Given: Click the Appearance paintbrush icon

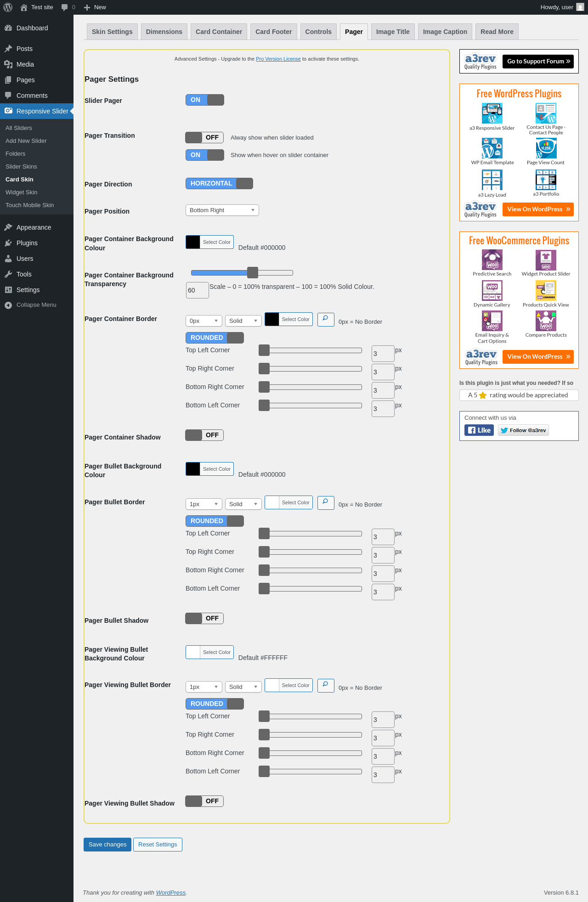Looking at the screenshot, I should click(8, 227).
